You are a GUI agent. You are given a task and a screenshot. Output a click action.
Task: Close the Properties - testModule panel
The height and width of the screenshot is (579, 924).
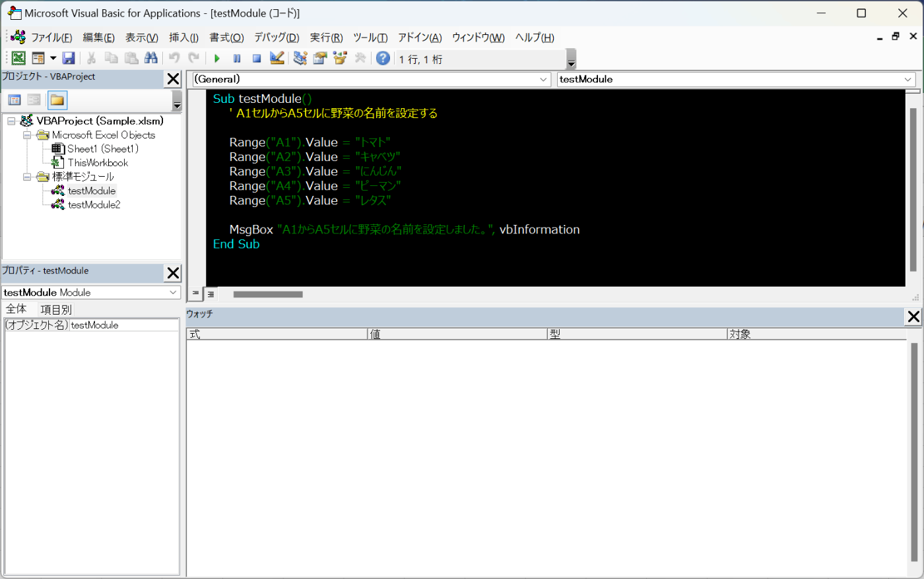pos(173,273)
